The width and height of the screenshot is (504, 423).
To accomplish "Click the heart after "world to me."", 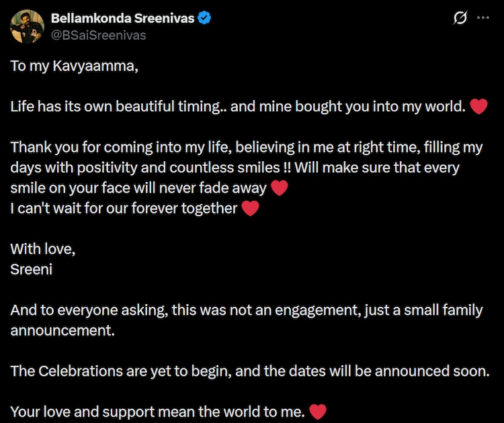I will (317, 411).
